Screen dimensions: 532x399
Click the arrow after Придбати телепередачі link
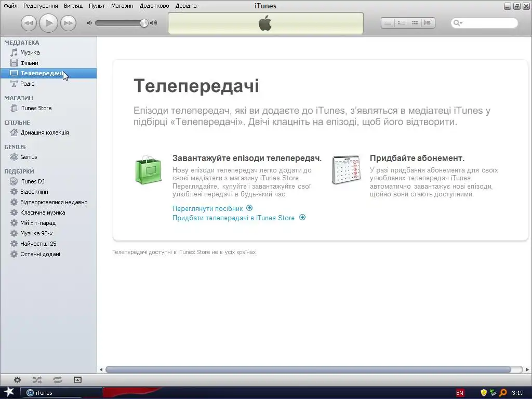pyautogui.click(x=302, y=218)
